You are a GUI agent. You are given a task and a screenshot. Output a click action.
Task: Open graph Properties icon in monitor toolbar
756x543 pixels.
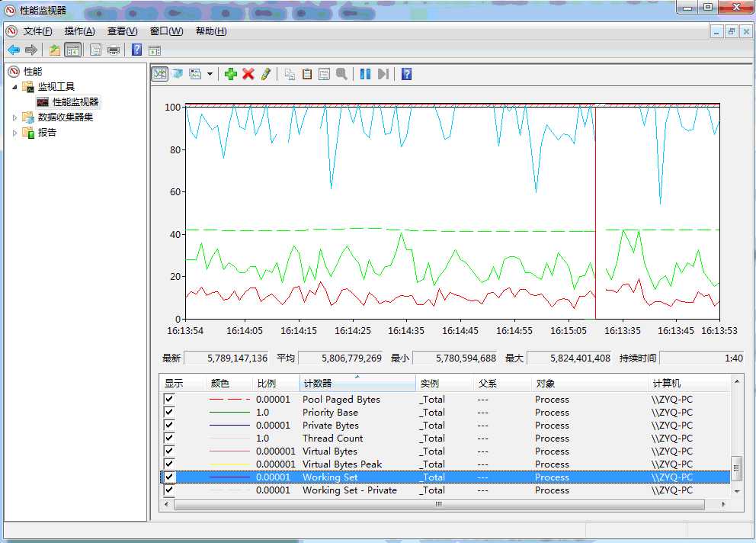tap(325, 74)
